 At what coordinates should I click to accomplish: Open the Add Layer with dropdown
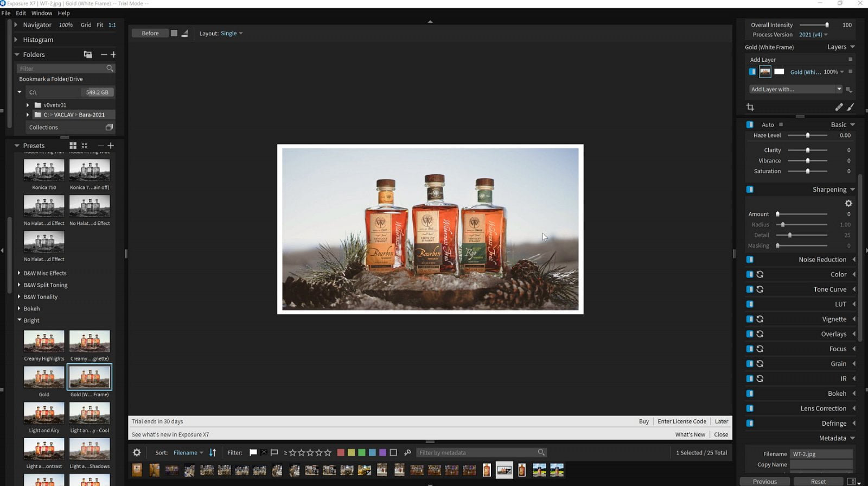click(796, 89)
